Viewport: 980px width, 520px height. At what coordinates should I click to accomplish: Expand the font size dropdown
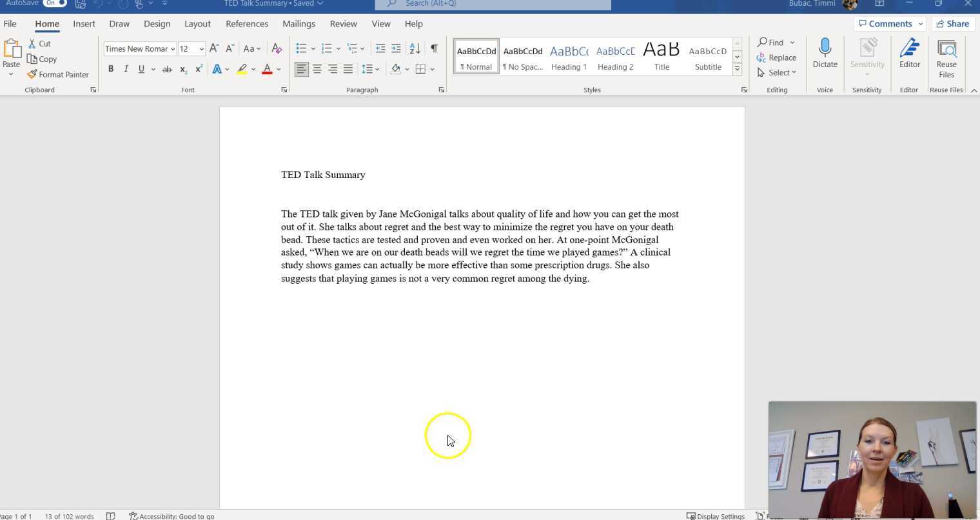tap(201, 49)
